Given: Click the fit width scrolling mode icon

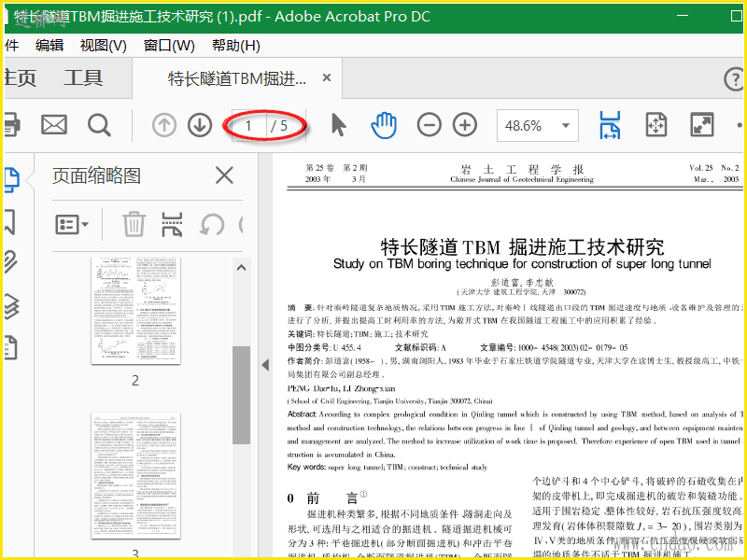Looking at the screenshot, I should coord(610,125).
